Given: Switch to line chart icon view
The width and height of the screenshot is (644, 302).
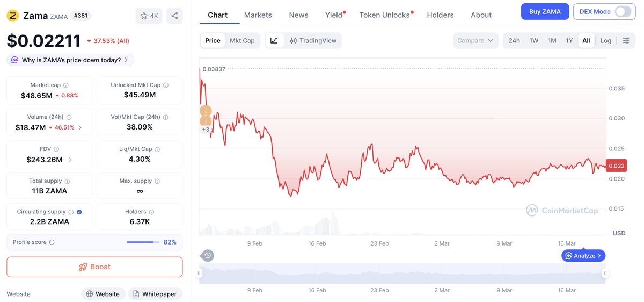Looking at the screenshot, I should (274, 40).
